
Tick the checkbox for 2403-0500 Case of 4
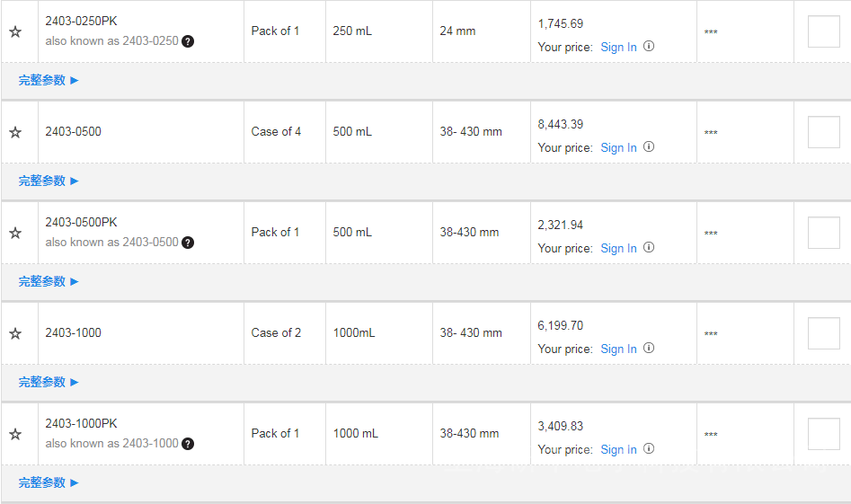click(823, 132)
